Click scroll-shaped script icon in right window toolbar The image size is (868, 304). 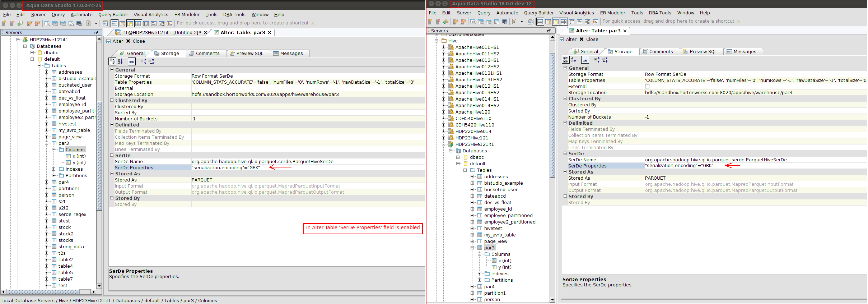(531, 22)
